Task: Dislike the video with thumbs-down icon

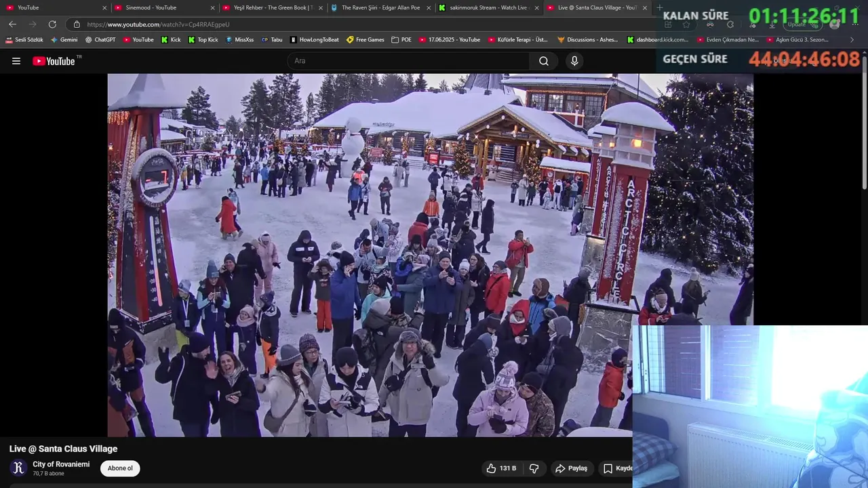Action: (534, 468)
